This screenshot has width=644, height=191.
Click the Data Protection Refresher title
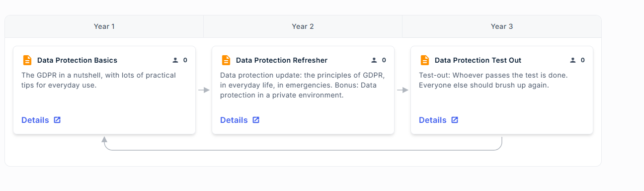tap(282, 60)
